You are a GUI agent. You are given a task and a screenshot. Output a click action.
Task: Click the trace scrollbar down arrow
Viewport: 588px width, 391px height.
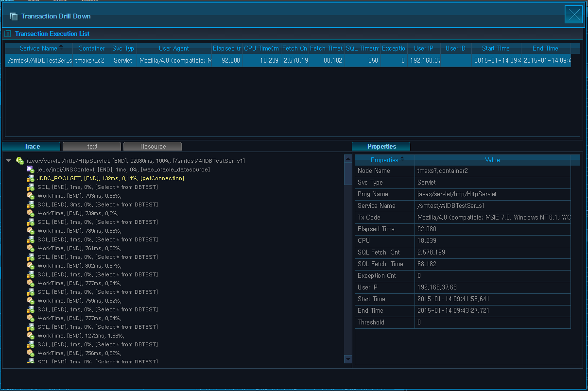[348, 358]
